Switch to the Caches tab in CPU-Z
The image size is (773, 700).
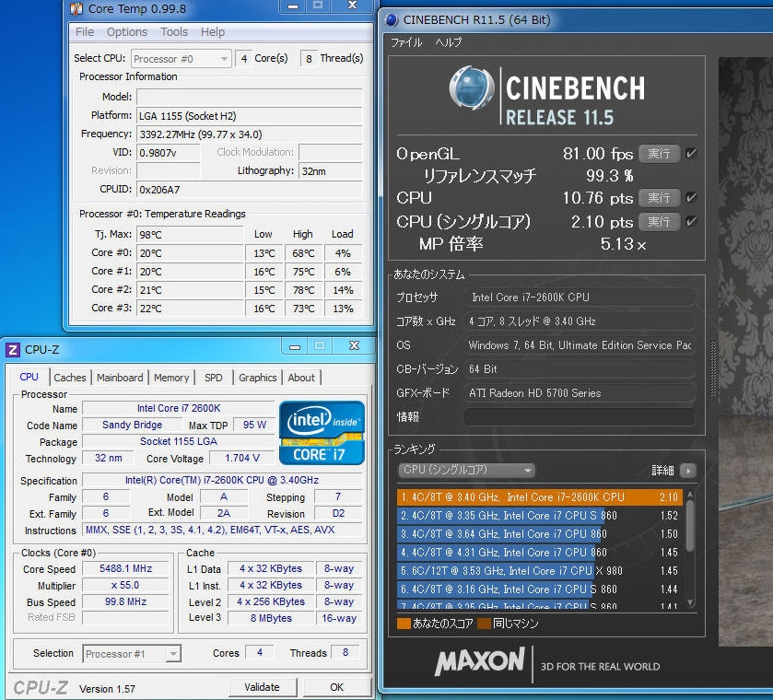[69, 378]
